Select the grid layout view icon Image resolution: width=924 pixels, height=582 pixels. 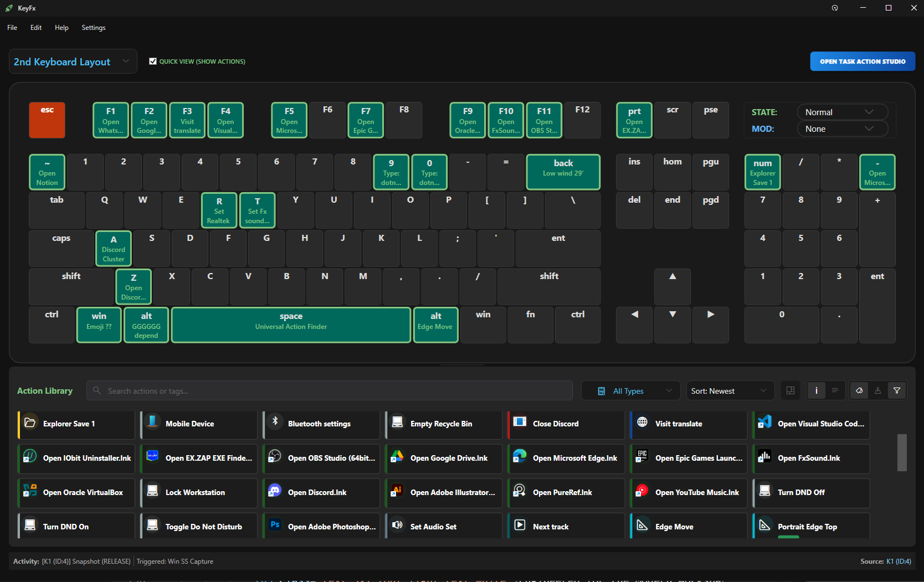[790, 390]
